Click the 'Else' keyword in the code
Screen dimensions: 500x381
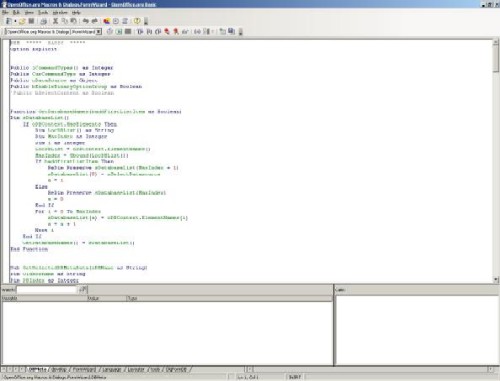click(x=41, y=187)
